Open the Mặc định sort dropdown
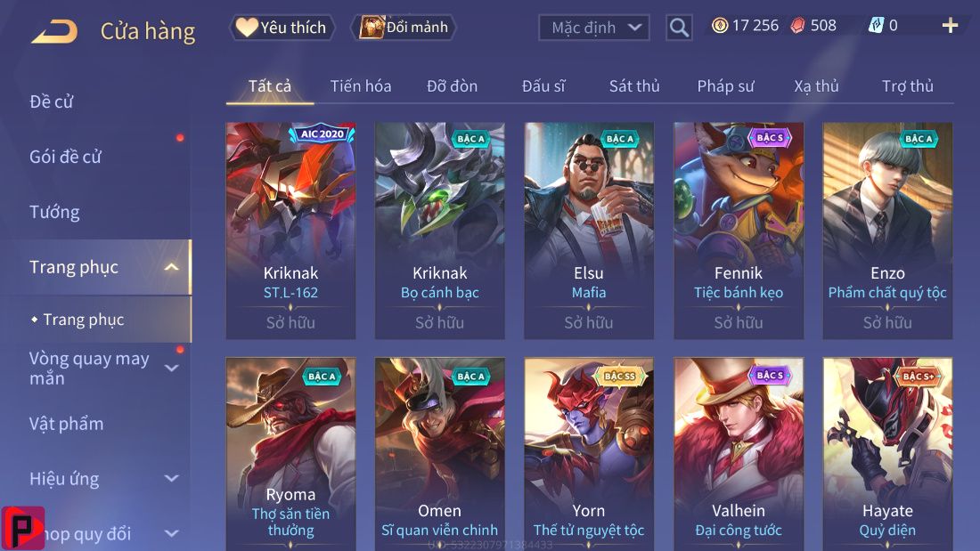The width and height of the screenshot is (980, 551). (x=593, y=28)
